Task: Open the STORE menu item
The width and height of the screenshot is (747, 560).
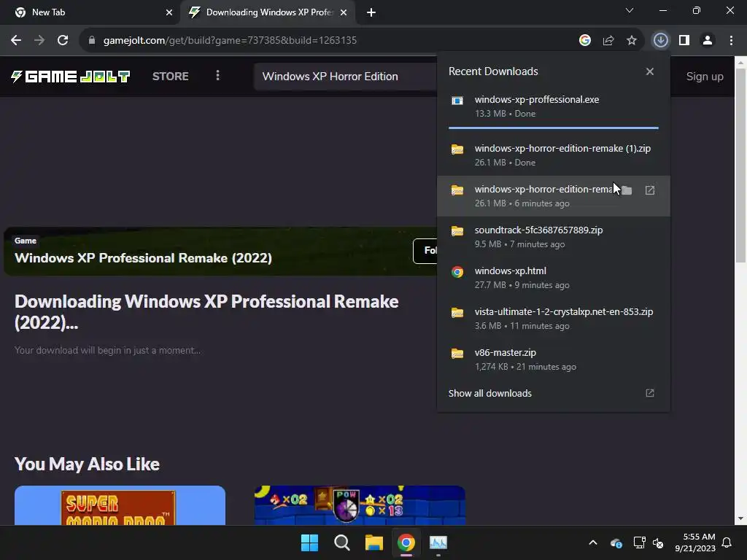Action: (171, 76)
